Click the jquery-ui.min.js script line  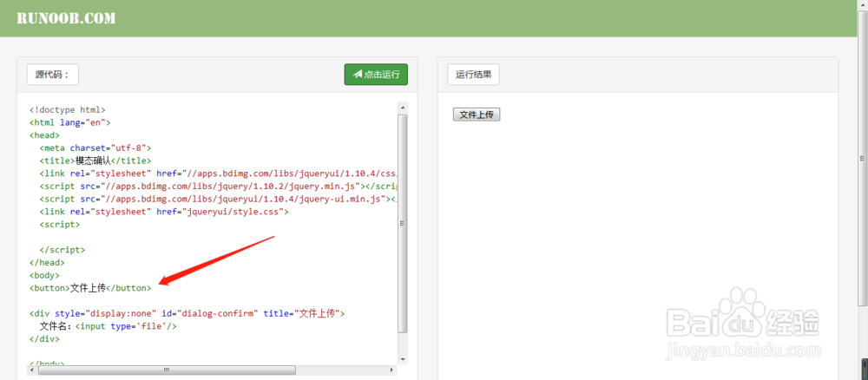point(219,199)
